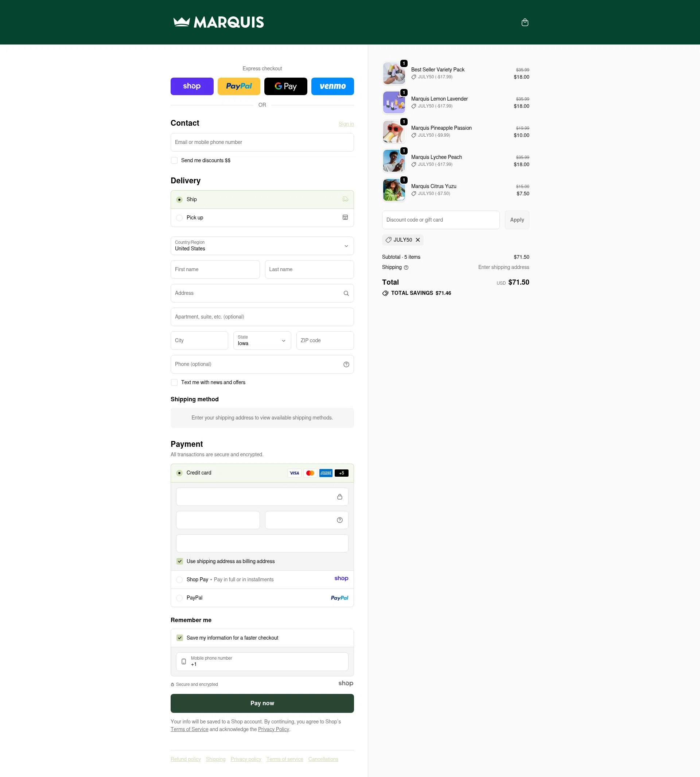
Task: Expand the +5 additional card types
Action: 341,473
